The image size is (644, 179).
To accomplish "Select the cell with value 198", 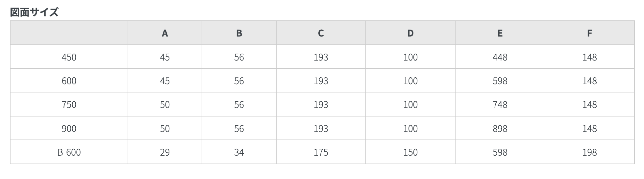I will (x=589, y=152).
